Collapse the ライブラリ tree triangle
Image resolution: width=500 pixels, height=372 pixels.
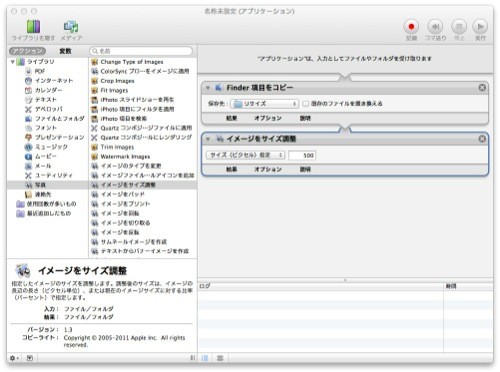pos(13,62)
